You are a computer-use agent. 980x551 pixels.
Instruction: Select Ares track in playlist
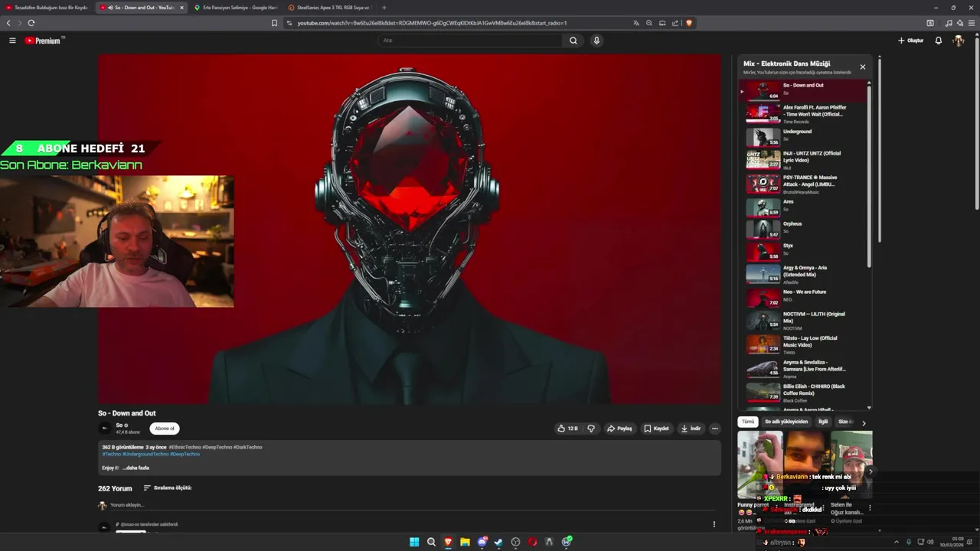tap(804, 207)
